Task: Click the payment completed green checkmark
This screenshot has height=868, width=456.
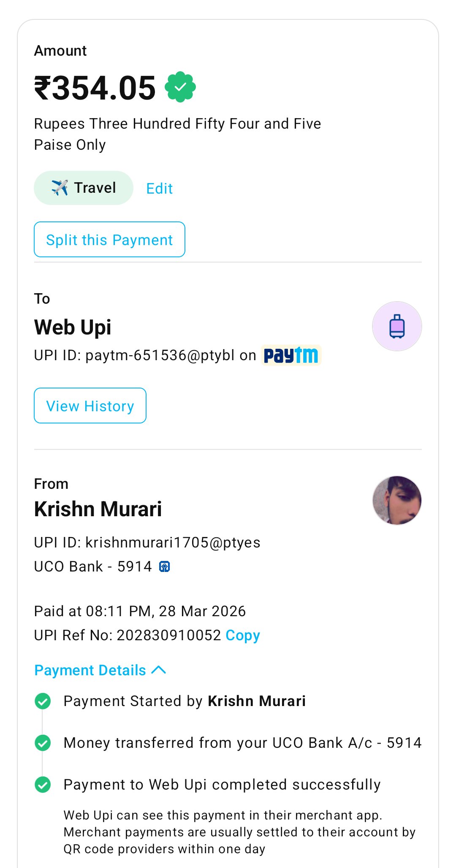Action: coord(43,784)
